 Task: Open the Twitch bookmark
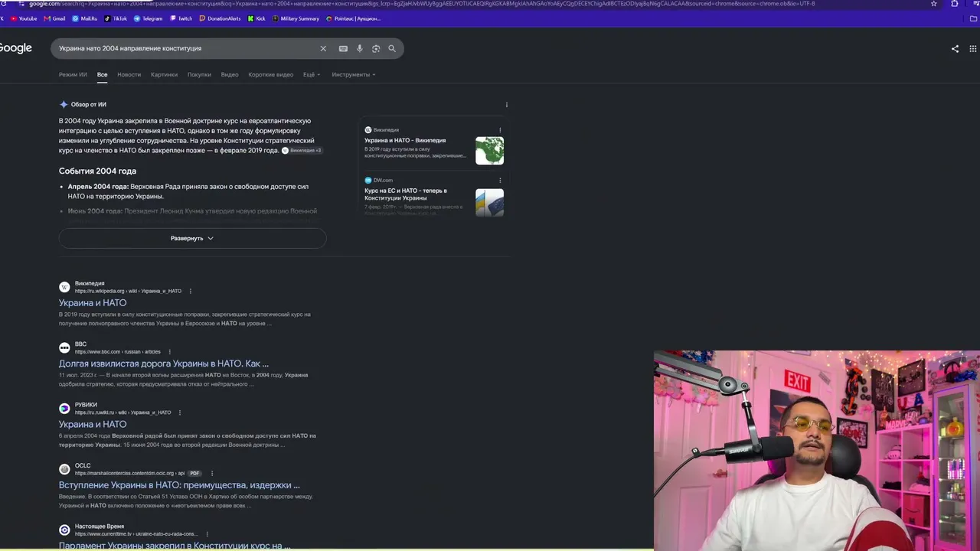click(x=183, y=18)
